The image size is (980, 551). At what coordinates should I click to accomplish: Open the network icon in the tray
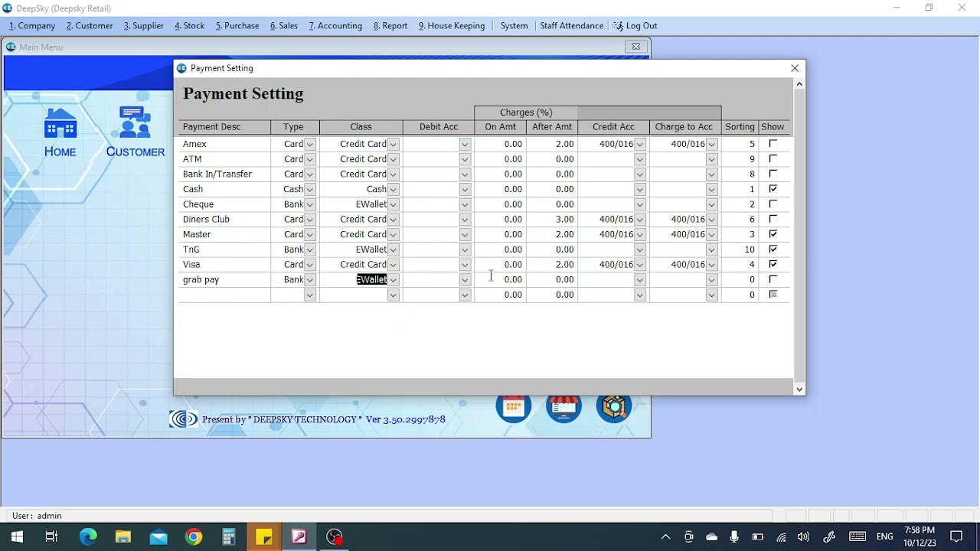point(781,537)
